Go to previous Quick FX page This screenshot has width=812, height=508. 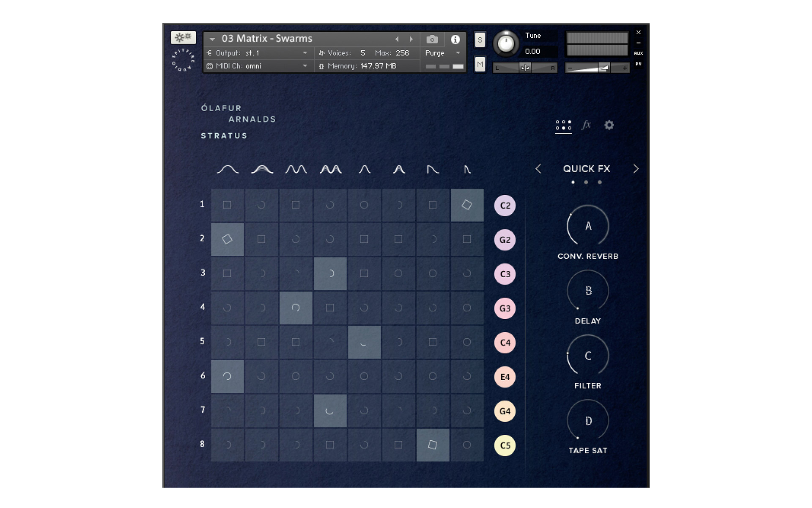tap(538, 169)
